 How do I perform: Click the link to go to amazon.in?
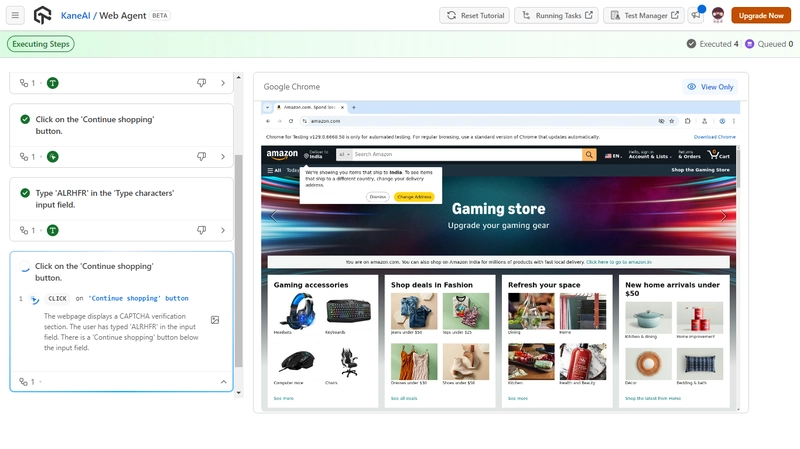(618, 262)
